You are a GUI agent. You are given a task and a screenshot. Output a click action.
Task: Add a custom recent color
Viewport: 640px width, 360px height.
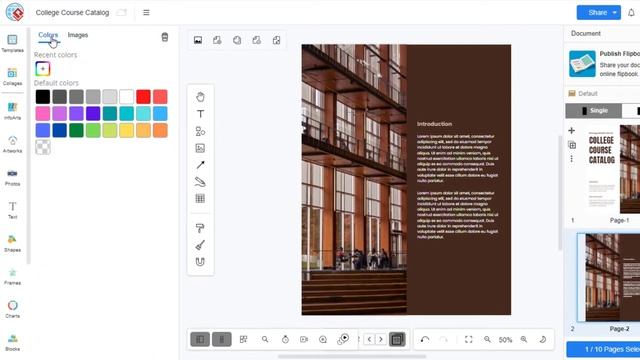(x=43, y=69)
